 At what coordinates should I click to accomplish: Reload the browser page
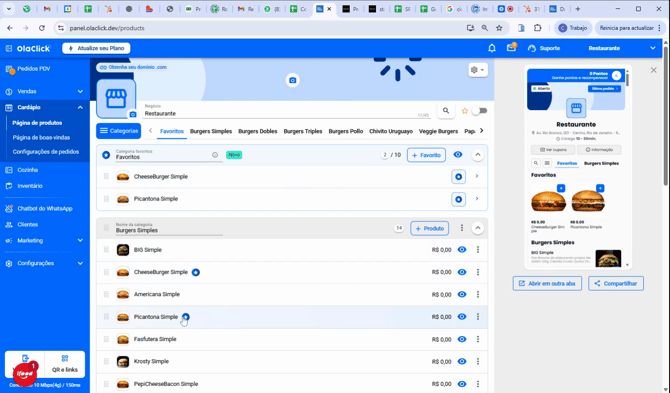point(41,28)
